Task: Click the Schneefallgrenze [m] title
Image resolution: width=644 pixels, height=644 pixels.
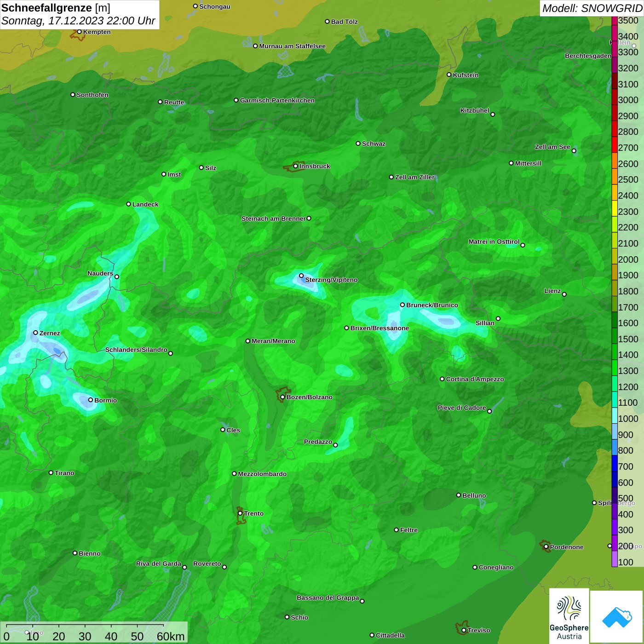Action: [x=56, y=8]
